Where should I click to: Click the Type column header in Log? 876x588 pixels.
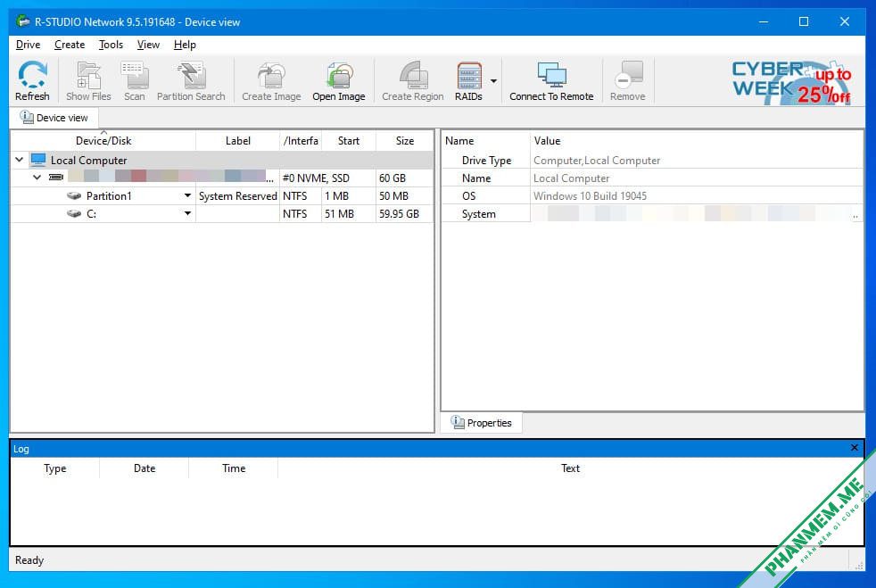(55, 468)
